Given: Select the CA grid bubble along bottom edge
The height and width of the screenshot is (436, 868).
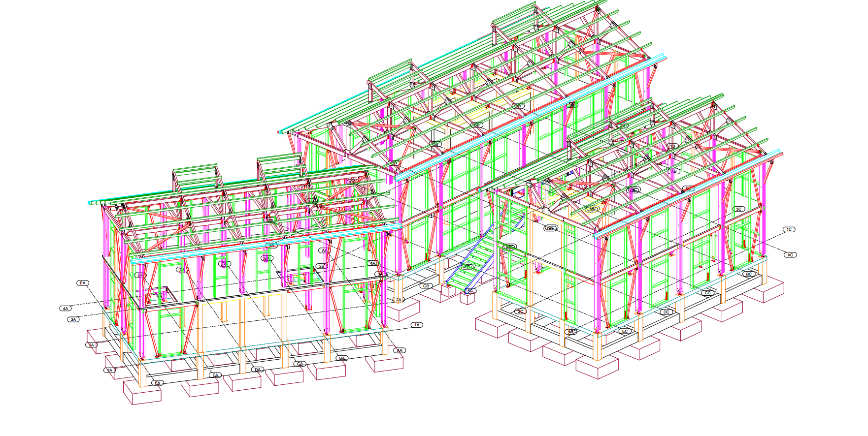Looking at the screenshot, I should tap(300, 364).
